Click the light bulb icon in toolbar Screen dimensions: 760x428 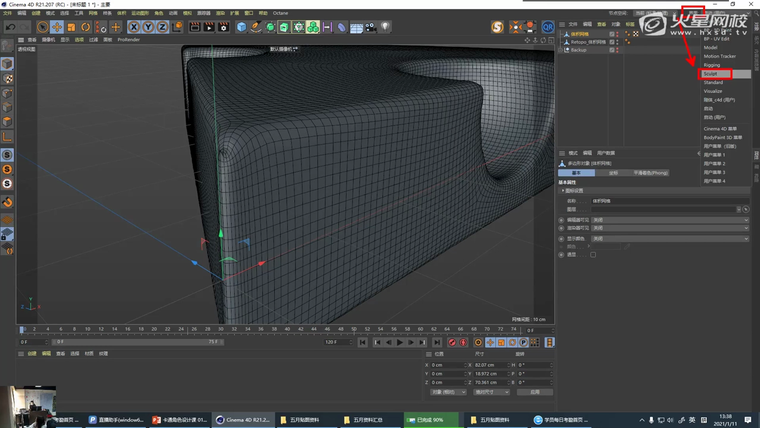coord(385,27)
